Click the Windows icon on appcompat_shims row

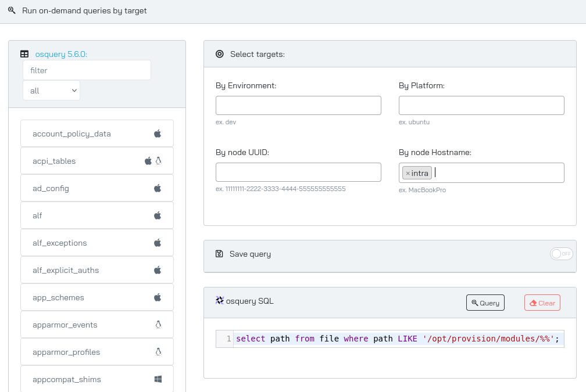click(x=158, y=379)
